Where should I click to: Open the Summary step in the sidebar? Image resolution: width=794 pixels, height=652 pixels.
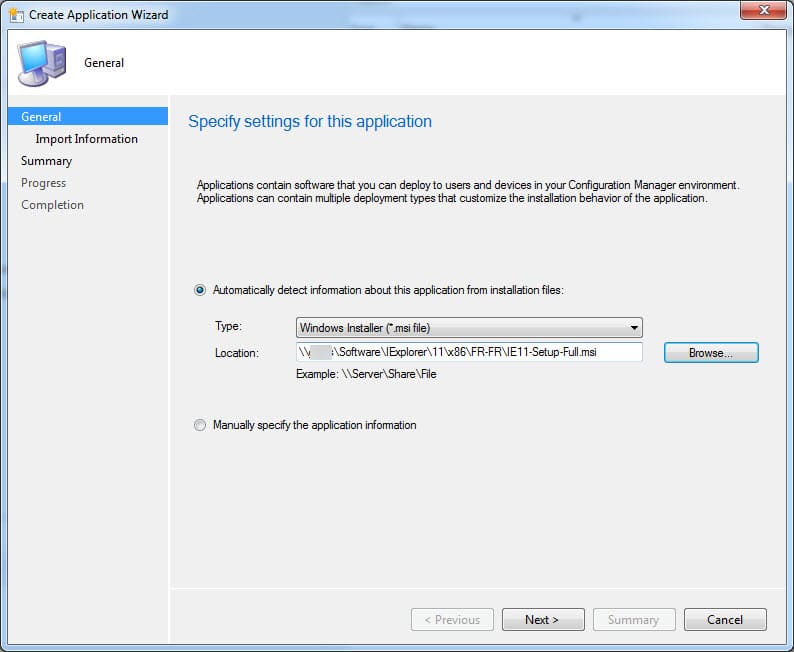point(46,161)
